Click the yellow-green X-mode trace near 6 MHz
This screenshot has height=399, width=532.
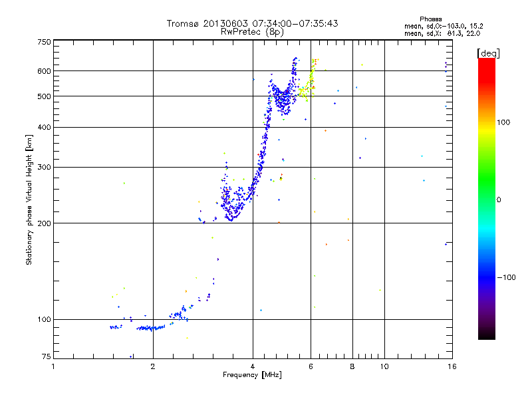click(310, 80)
